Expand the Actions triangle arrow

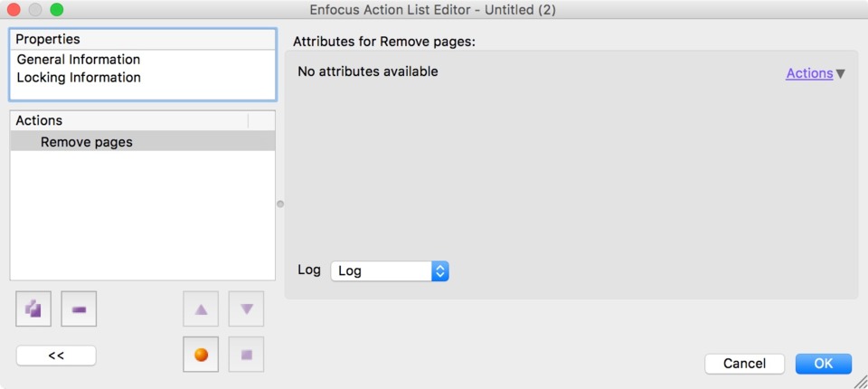[x=840, y=73]
